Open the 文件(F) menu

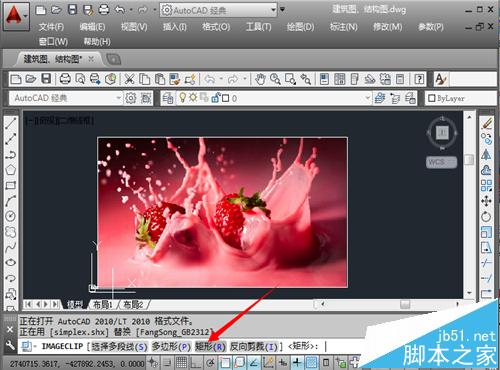pos(51,27)
